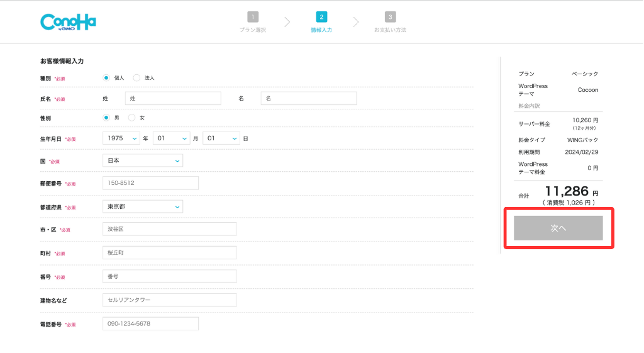Click the 建物名など building name field
This screenshot has height=353, width=644.
pyautogui.click(x=170, y=300)
